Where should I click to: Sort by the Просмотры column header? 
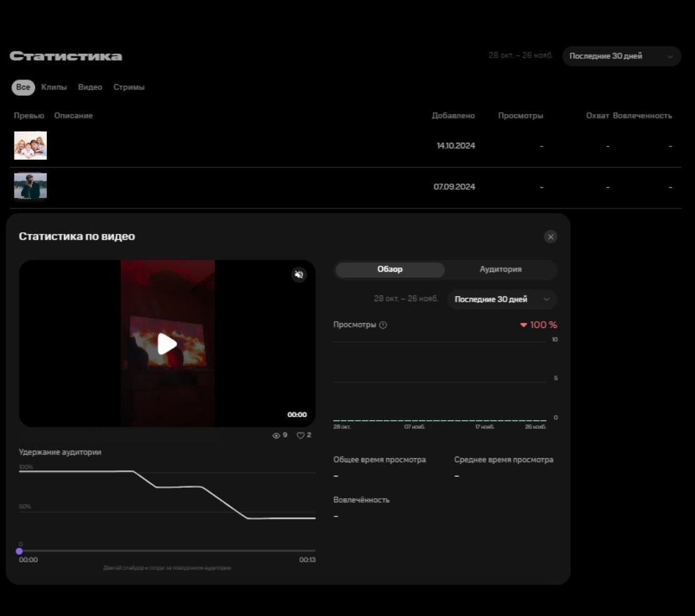pos(520,116)
